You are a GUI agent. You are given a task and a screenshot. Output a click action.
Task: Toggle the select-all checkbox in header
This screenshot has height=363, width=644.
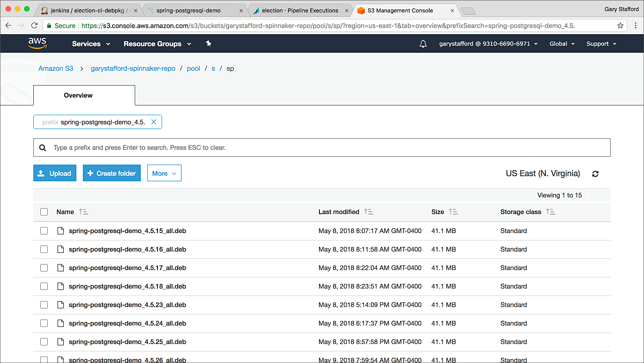pos(44,212)
